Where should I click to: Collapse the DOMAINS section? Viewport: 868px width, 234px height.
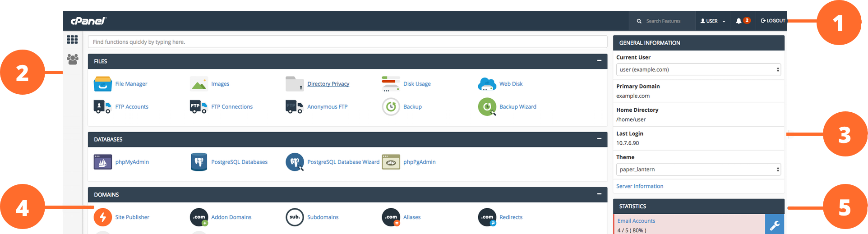pos(599,194)
